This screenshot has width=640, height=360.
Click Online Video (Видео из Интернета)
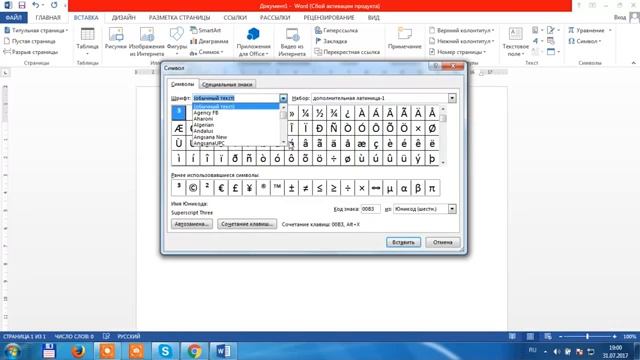pos(292,41)
